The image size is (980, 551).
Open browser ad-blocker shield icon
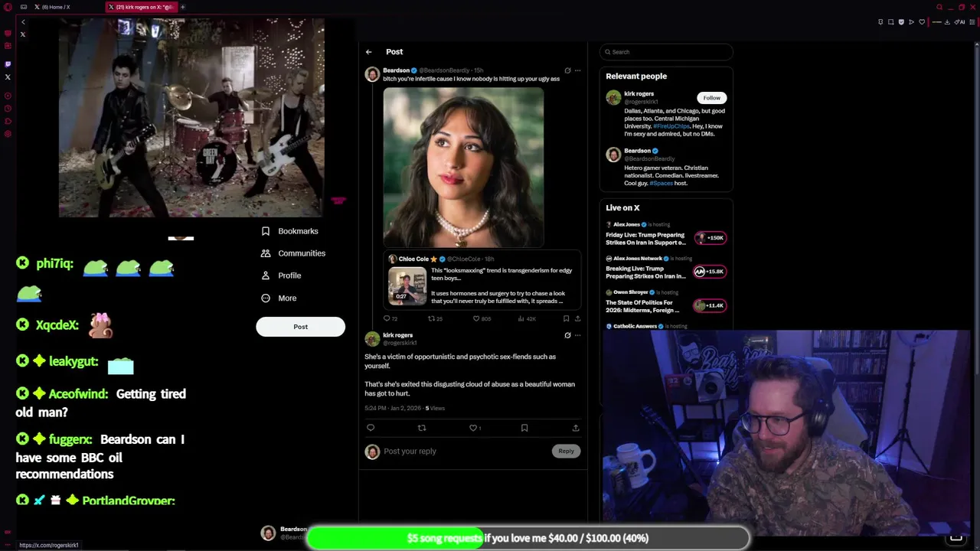(901, 22)
